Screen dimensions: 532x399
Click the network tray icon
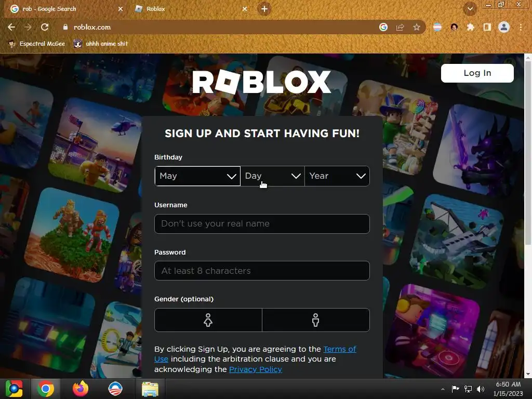(x=468, y=389)
